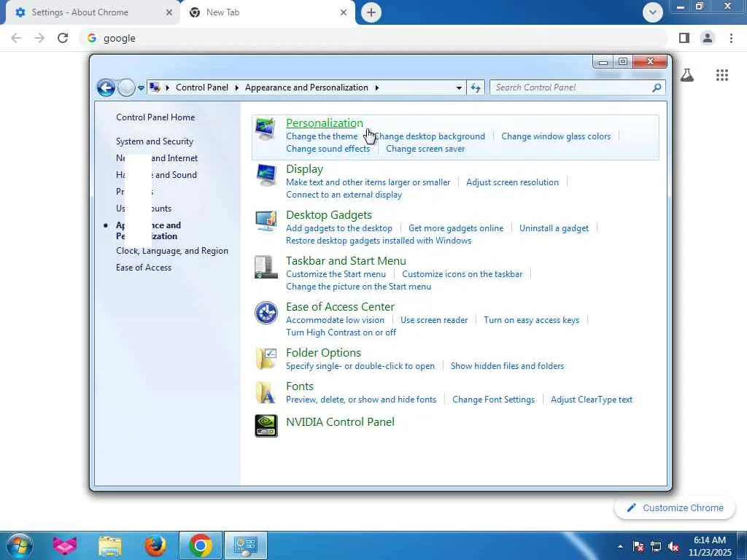This screenshot has height=560, width=747.
Task: Refresh the Control Panel address bar
Action: click(x=476, y=87)
